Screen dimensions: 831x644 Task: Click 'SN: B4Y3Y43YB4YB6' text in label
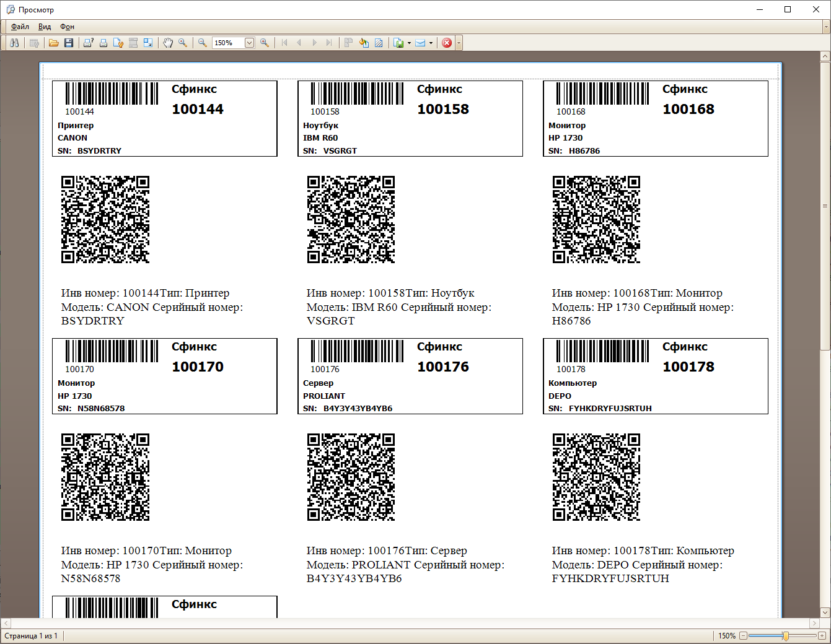point(348,408)
